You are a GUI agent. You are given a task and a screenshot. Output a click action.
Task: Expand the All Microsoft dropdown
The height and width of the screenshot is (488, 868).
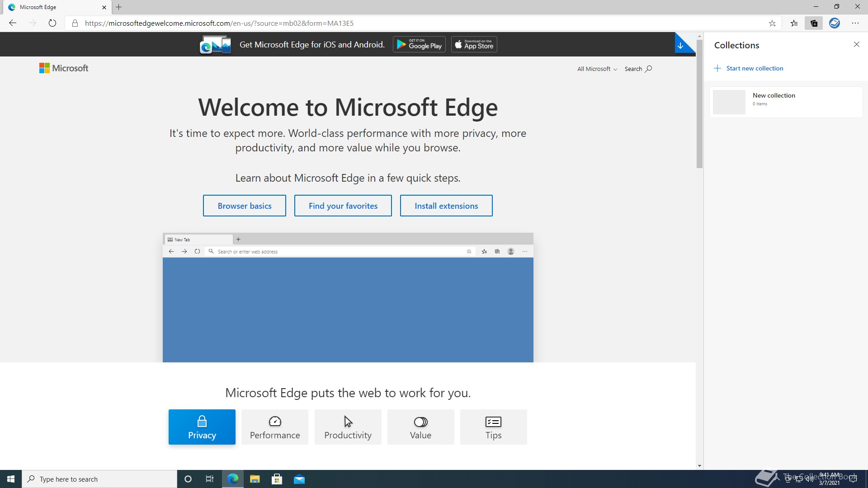point(597,69)
